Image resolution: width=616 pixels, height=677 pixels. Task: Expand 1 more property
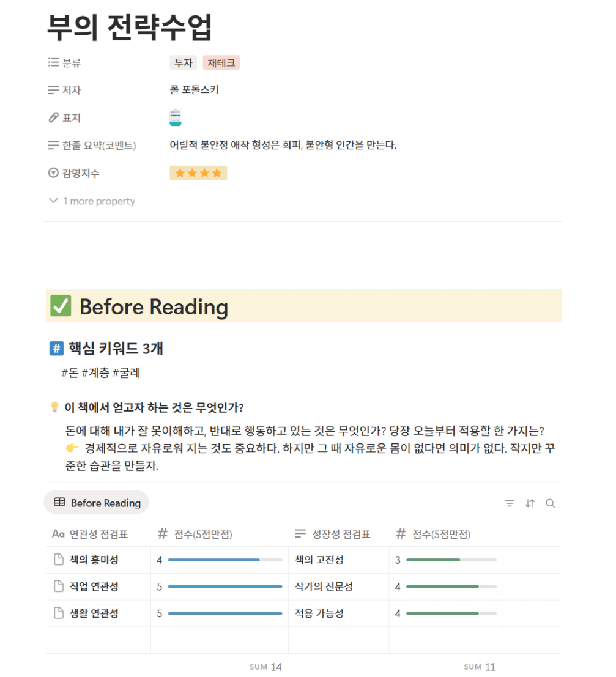coord(92,201)
